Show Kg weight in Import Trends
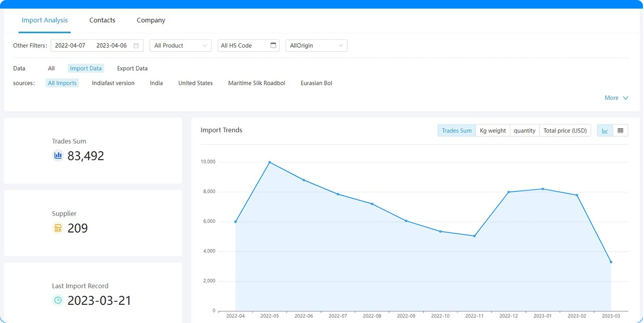 click(493, 130)
